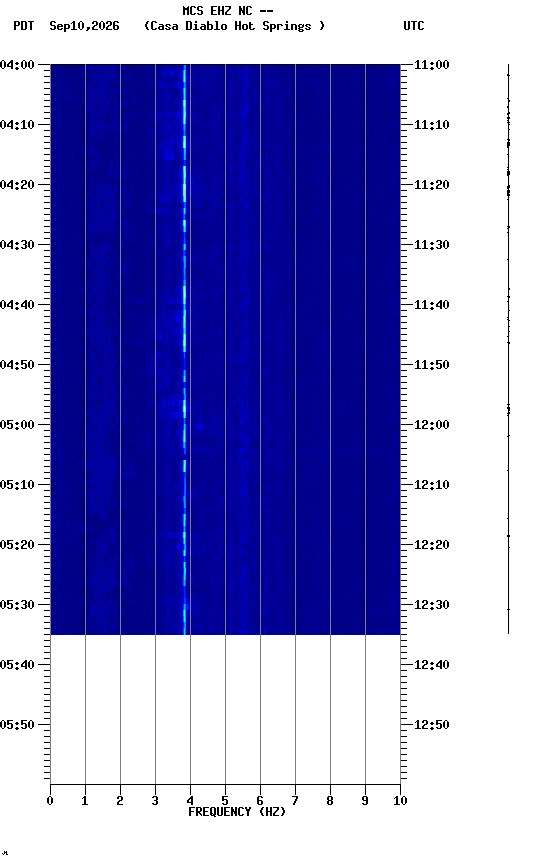Click the 04:00 PDT time label
The width and height of the screenshot is (552, 864).
click(x=17, y=65)
